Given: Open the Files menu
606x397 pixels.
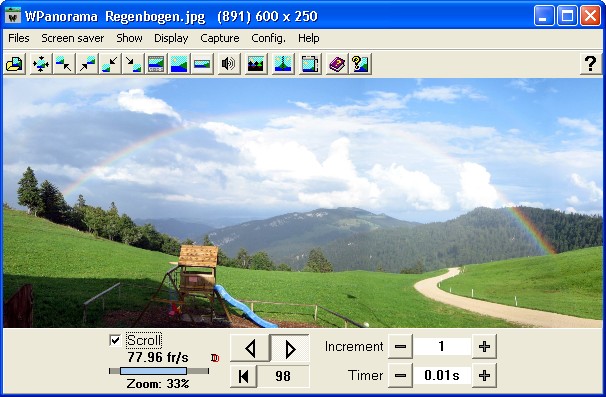Looking at the screenshot, I should [19, 38].
